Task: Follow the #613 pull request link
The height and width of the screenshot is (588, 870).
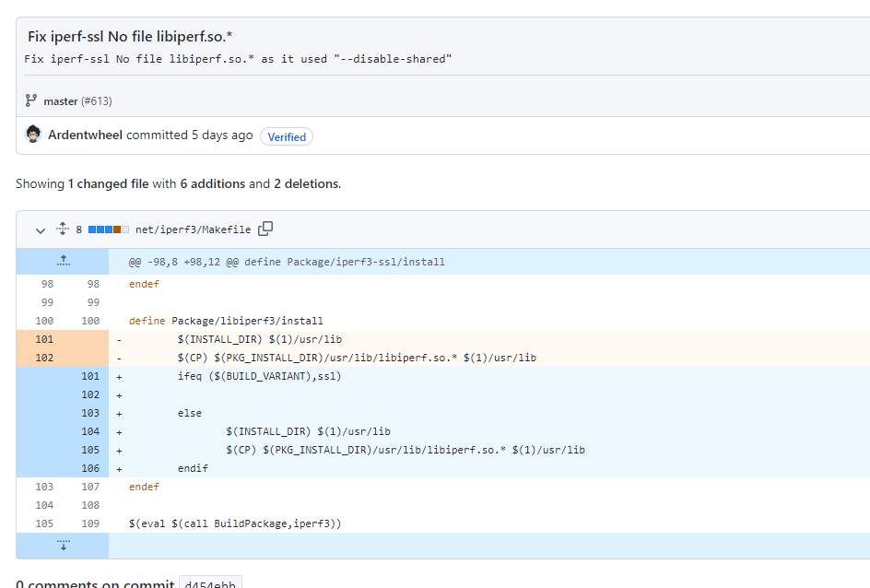Action: [96, 100]
